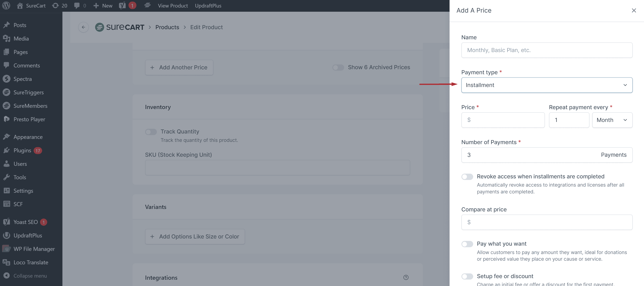Viewport: 644px width, 286px height.
Task: Toggle Revoke access when installments are completed
Action: point(467,177)
